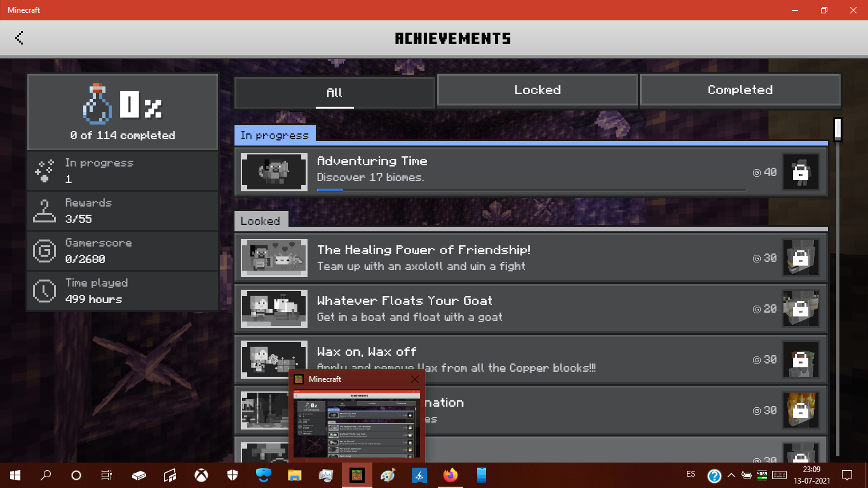Select locked reward for Healing Power of Friendship
The width and height of the screenshot is (868, 488).
point(801,258)
